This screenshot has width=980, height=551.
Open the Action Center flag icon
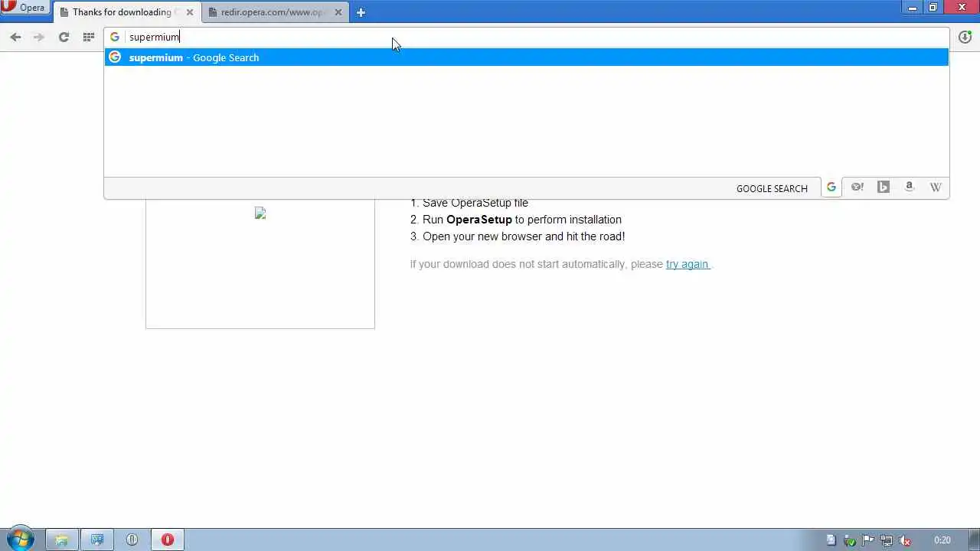(x=868, y=540)
